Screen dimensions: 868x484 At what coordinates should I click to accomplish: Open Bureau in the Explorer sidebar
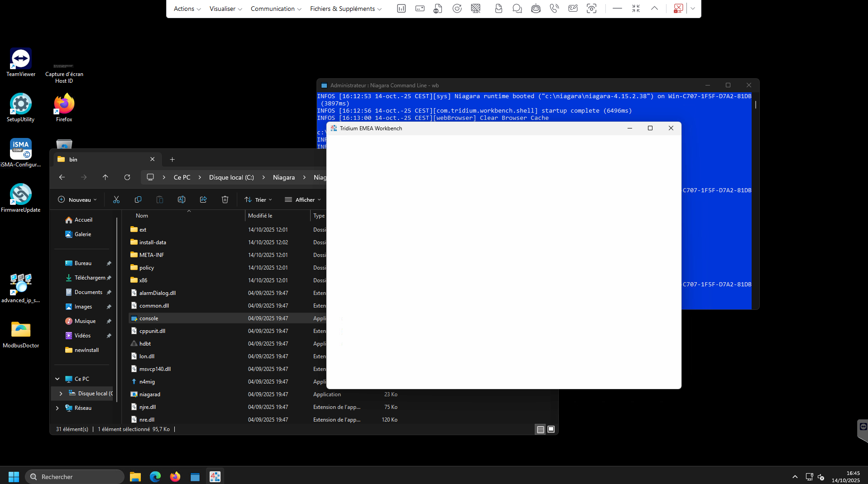point(84,263)
